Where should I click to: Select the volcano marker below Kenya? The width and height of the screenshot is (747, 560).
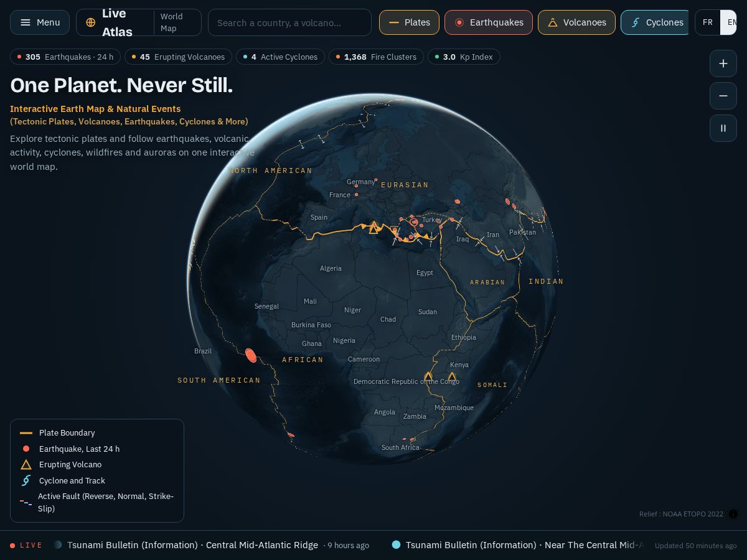click(x=452, y=376)
